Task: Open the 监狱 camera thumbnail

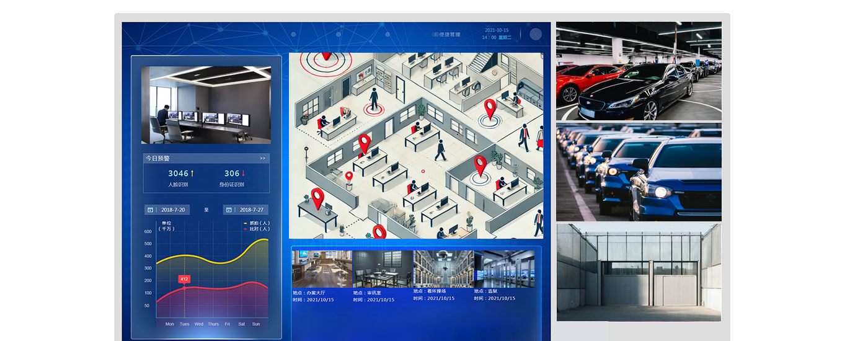Action: 503,268
